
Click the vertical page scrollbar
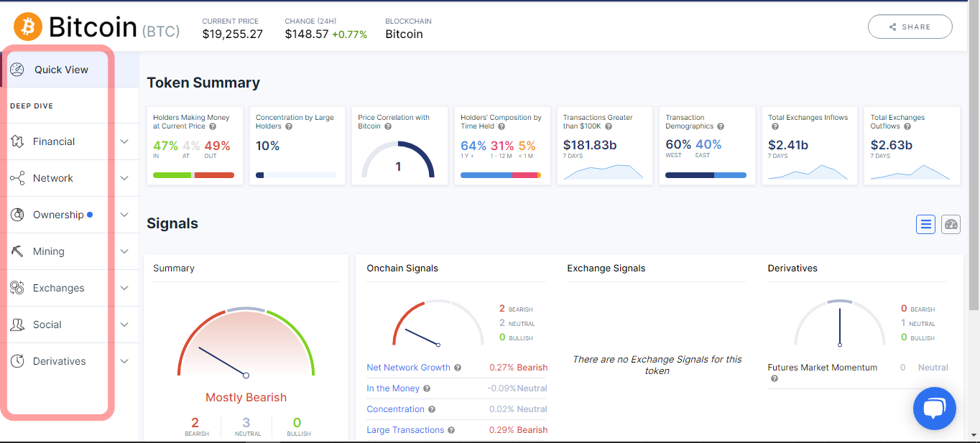click(974, 155)
